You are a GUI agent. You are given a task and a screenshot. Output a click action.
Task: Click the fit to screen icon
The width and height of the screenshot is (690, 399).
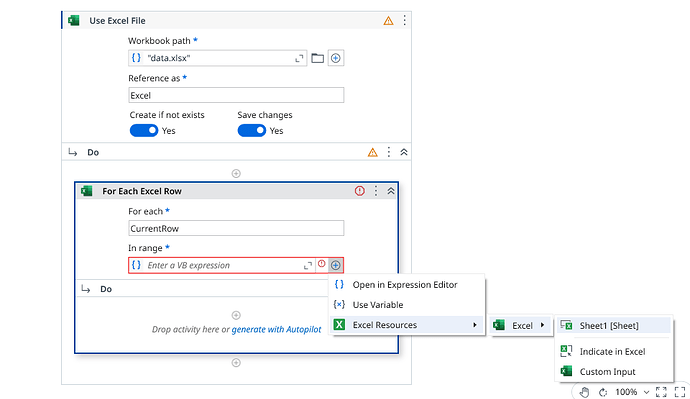[x=661, y=392]
